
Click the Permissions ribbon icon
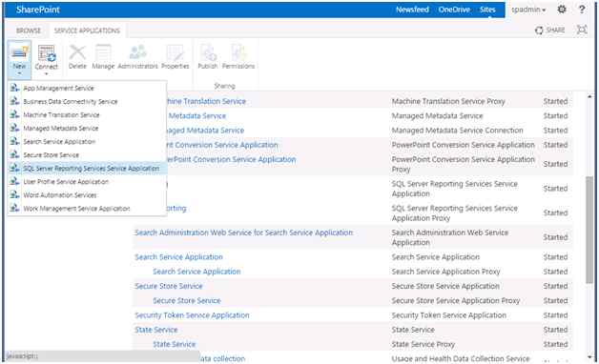click(x=238, y=52)
